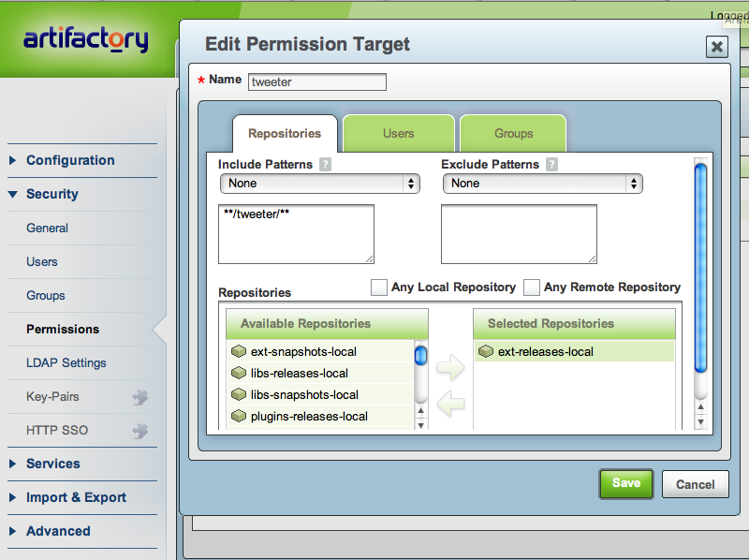This screenshot has height=560, width=749.
Task: Click the Repositories tab panel scrollbar thumb
Action: tap(700, 268)
